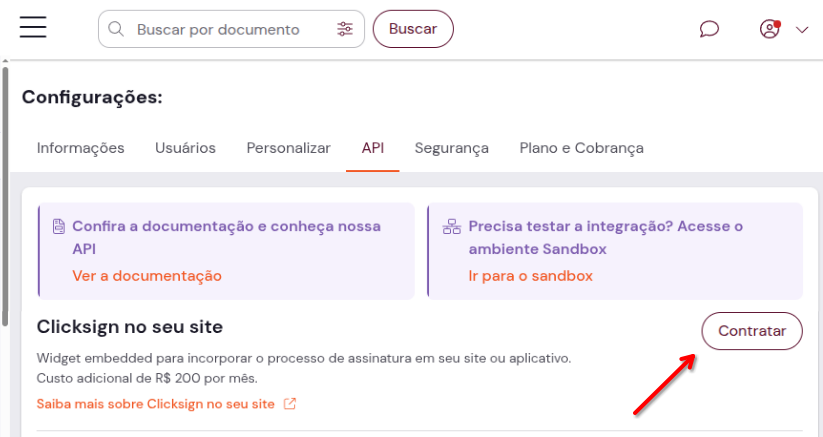Open the Personalizar tab
Screen dimensions: 823x437
tap(289, 148)
